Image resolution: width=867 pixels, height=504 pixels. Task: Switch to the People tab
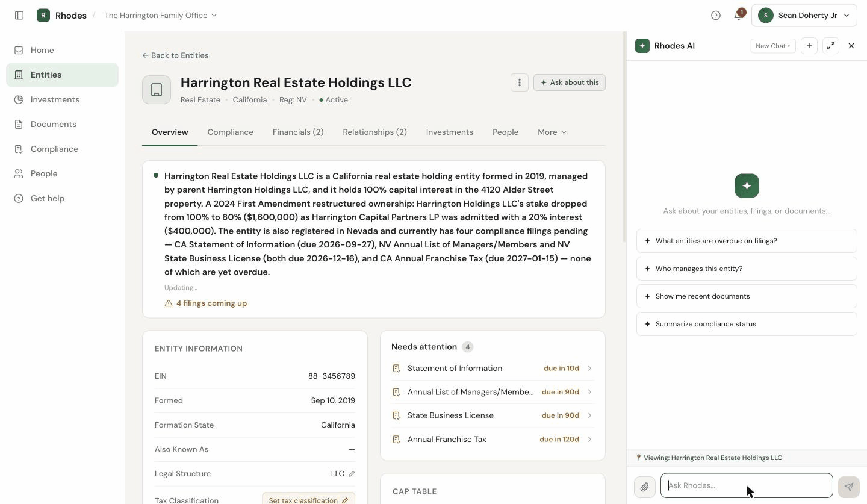505,132
